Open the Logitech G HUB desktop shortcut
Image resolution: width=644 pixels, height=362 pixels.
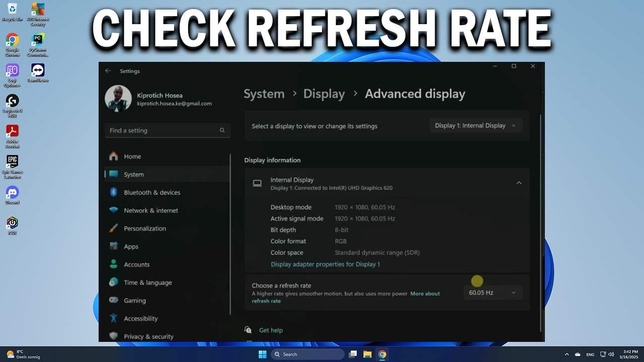point(13,106)
